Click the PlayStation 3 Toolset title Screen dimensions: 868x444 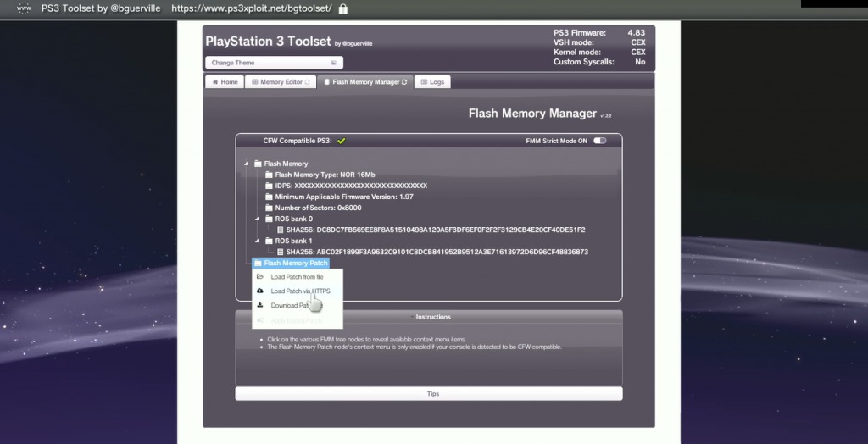tap(268, 41)
